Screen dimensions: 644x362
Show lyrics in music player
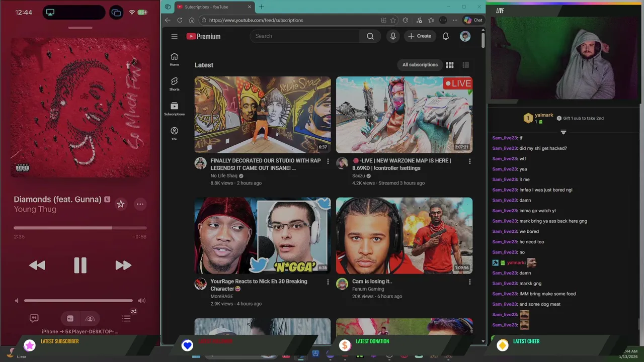click(x=34, y=318)
